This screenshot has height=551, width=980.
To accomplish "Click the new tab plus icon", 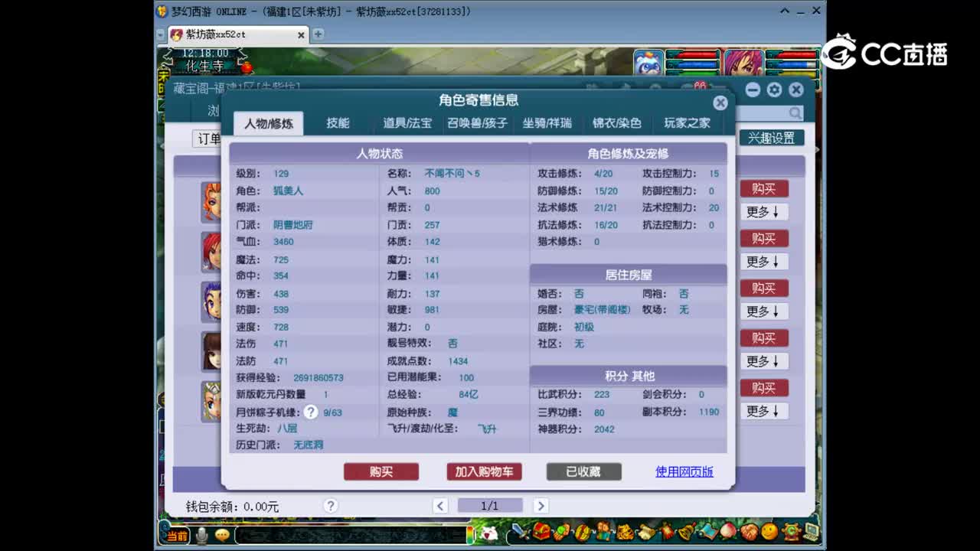I will [318, 34].
